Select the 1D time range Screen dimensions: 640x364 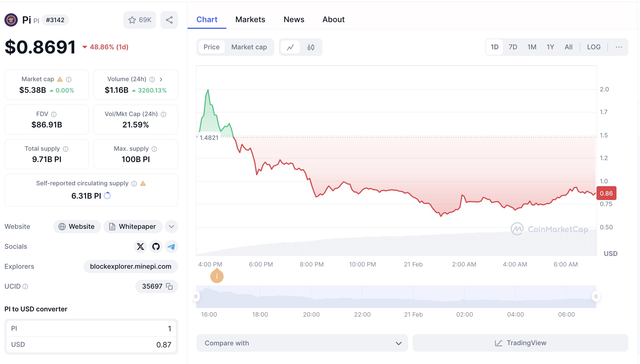pos(495,47)
